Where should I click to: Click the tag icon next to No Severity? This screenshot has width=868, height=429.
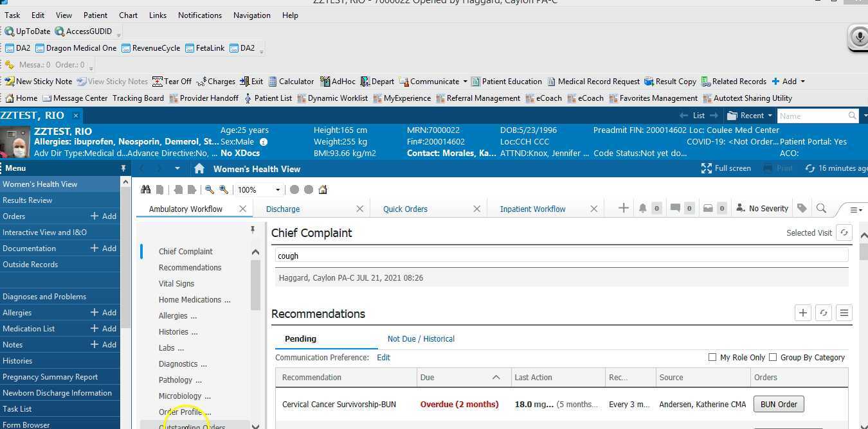pos(802,208)
